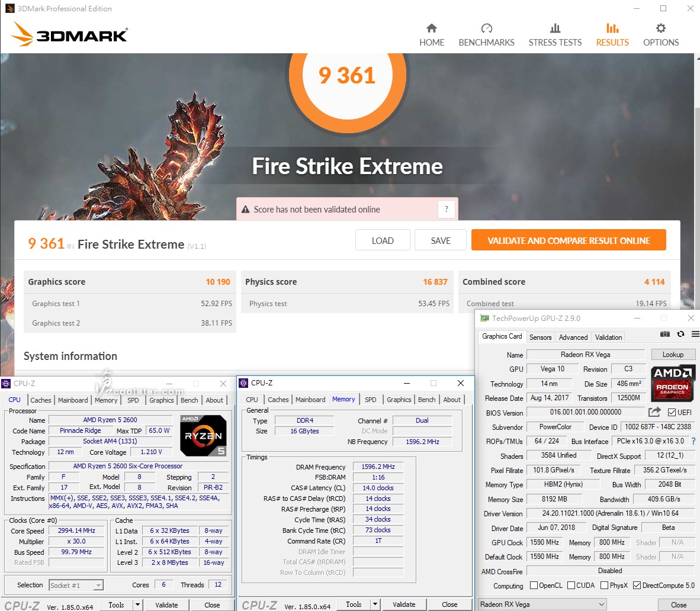Viewport: 700px width, 611px height.
Task: Click the Ryzen 5 logo in CPU-Z
Action: click(203, 435)
